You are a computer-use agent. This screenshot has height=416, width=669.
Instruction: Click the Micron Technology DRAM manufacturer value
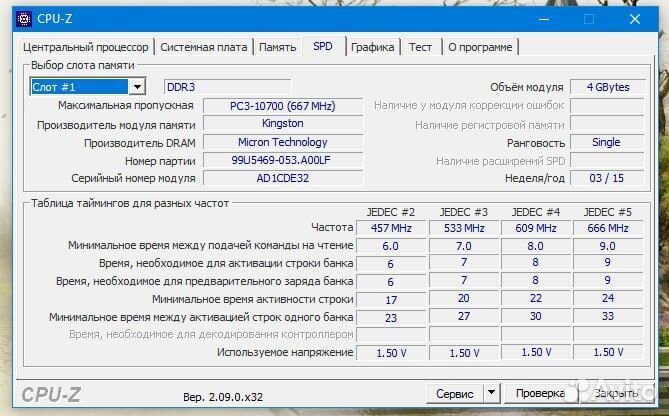(282, 142)
